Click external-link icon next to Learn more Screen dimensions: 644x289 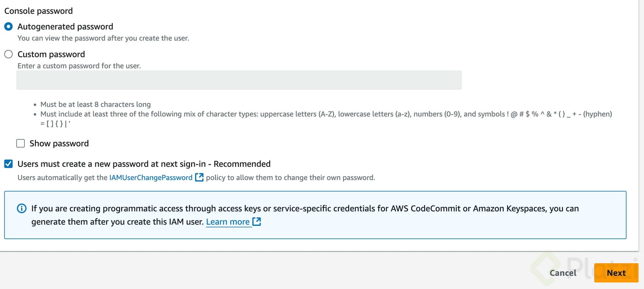pos(257,221)
